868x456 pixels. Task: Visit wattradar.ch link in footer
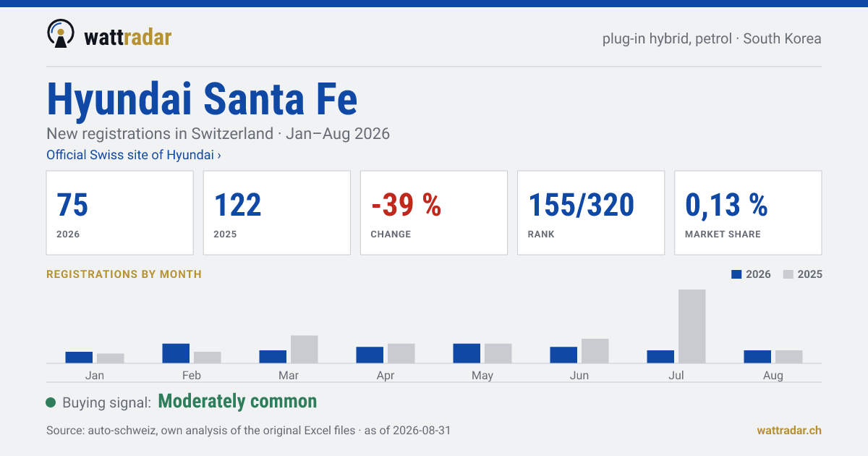click(789, 430)
